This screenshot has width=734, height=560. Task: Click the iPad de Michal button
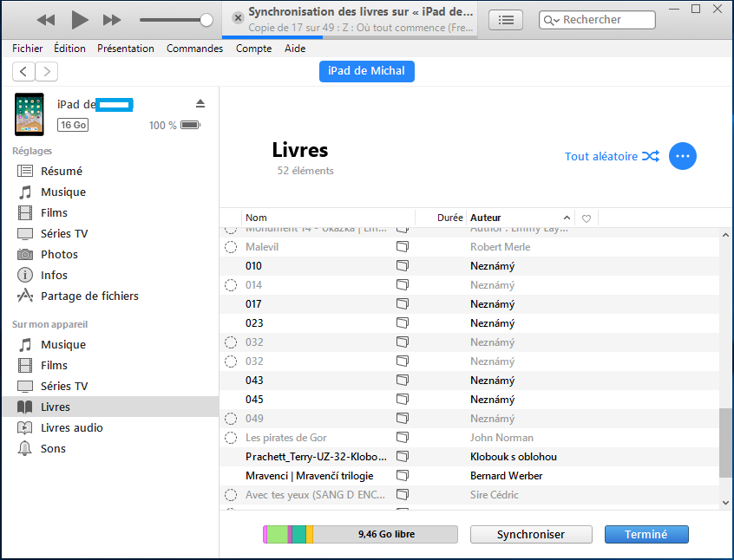click(x=366, y=71)
